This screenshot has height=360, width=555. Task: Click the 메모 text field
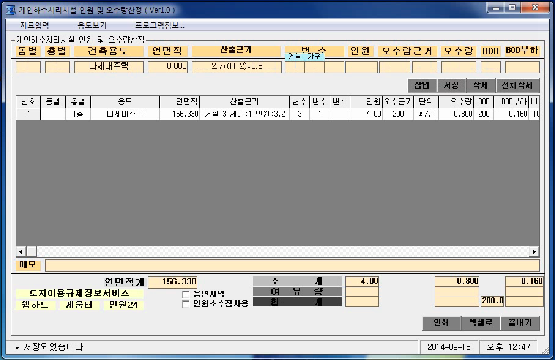coord(292,265)
